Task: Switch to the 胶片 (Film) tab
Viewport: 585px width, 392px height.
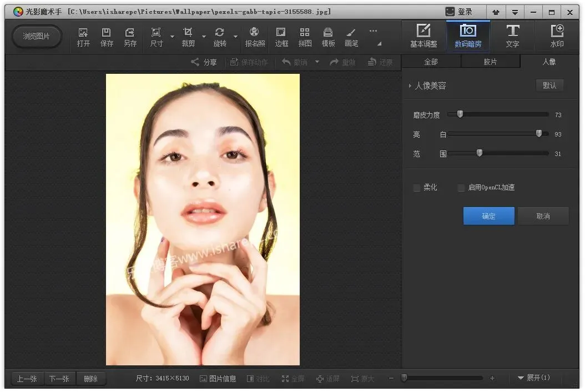Action: click(490, 62)
